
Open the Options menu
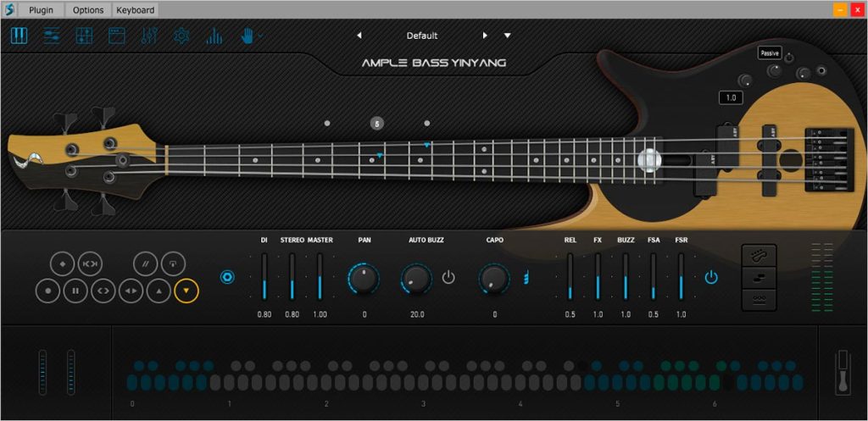(88, 10)
